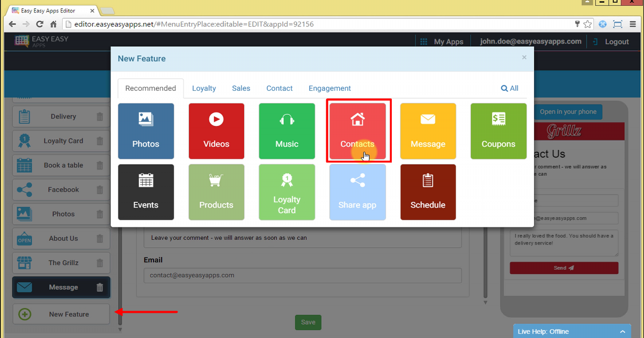This screenshot has width=644, height=338.
Task: Open the Engagement tab
Action: tap(330, 89)
